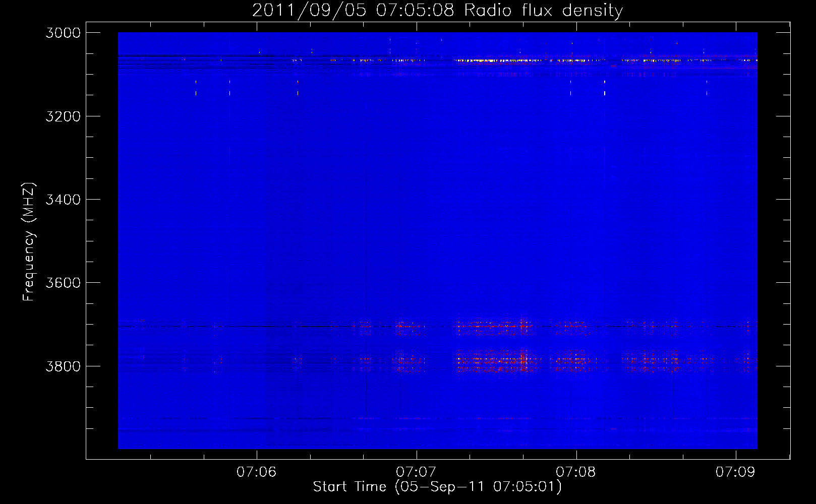Click the plot title "Radio flux density"

pos(543,11)
